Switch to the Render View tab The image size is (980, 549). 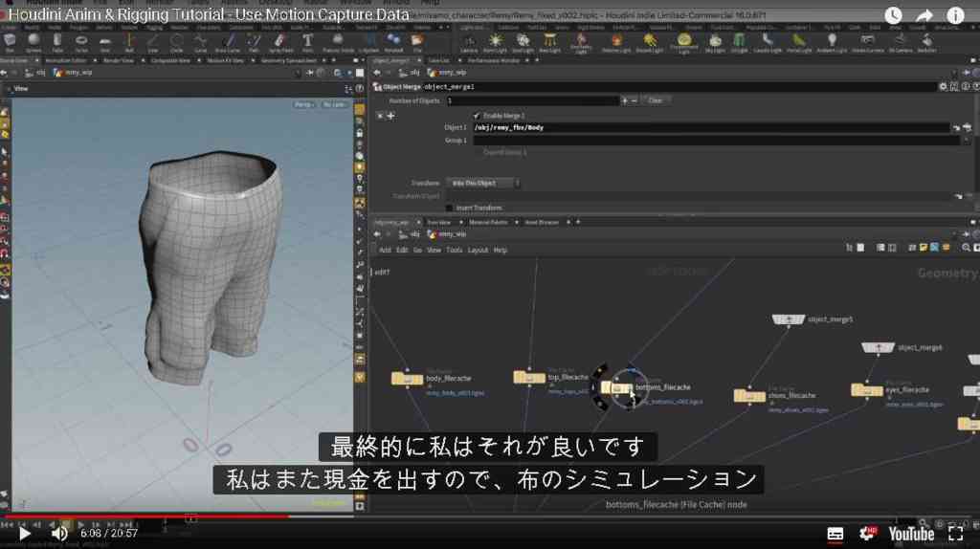pos(119,60)
